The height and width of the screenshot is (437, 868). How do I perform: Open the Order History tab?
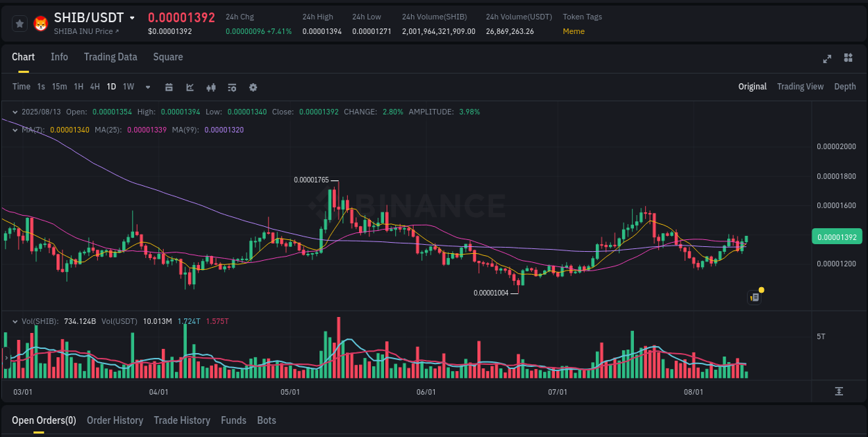tap(115, 420)
